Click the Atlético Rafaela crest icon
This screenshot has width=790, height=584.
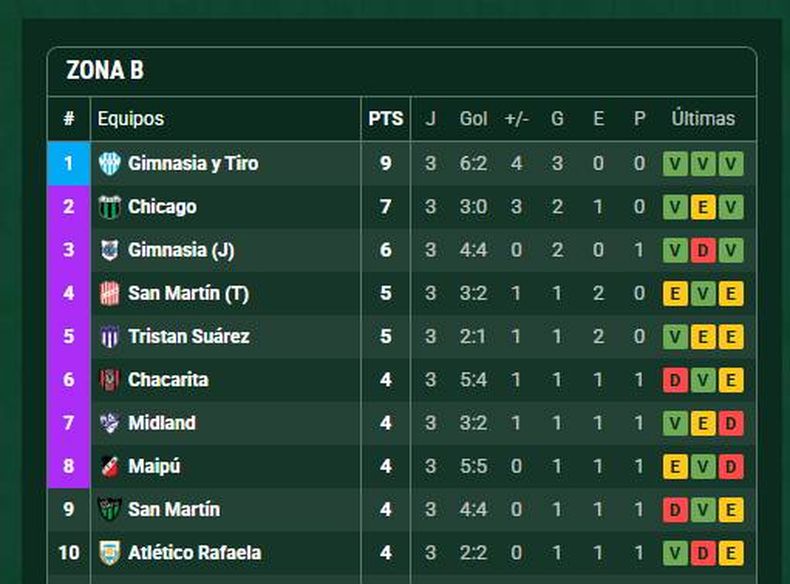109,553
